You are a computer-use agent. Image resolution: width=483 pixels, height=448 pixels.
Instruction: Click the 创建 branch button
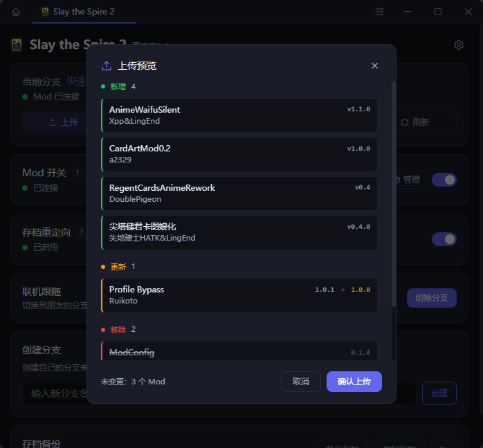click(439, 393)
